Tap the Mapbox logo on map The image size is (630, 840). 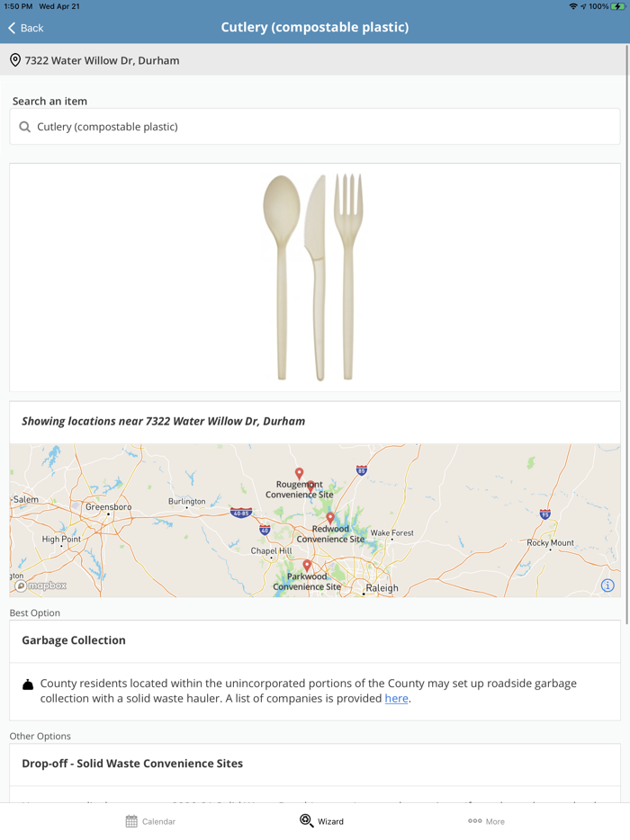coord(40,585)
